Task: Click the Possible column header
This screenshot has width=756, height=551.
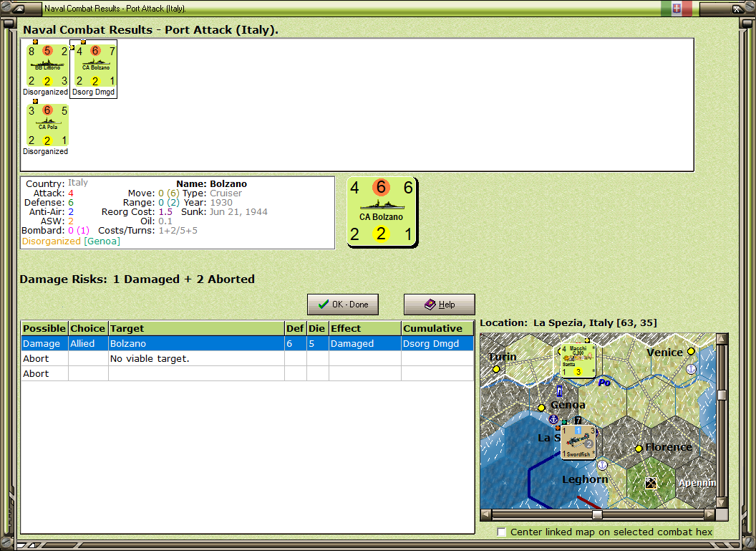Action: 44,329
